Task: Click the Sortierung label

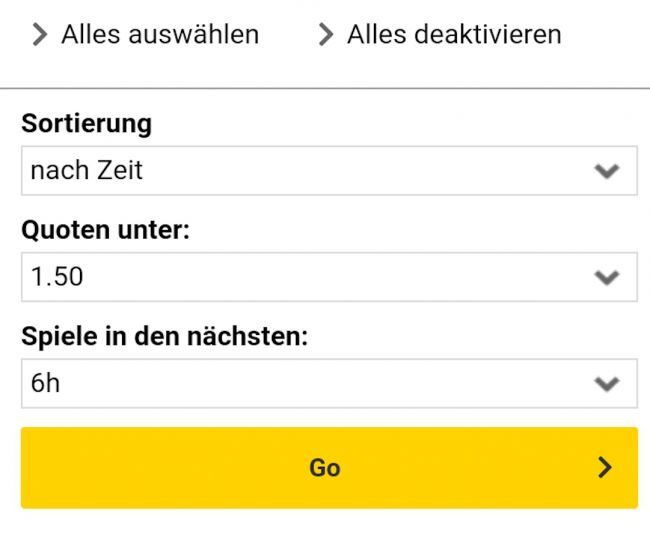Action: tap(87, 125)
